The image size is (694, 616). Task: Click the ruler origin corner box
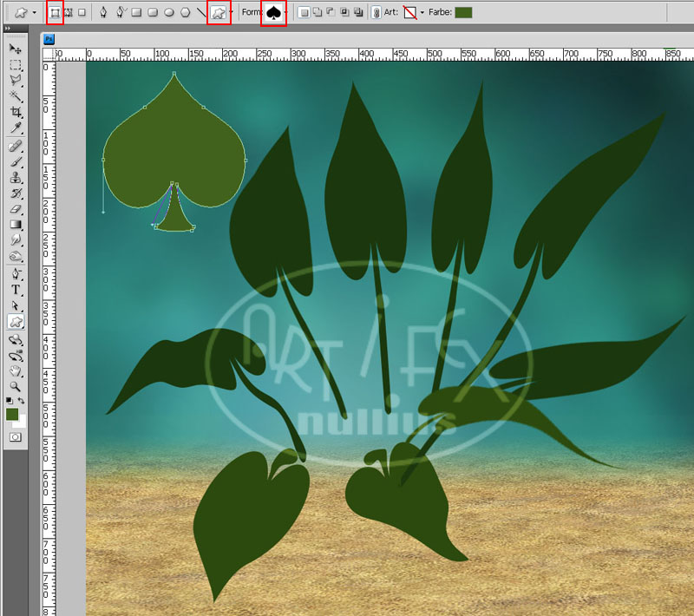click(49, 55)
